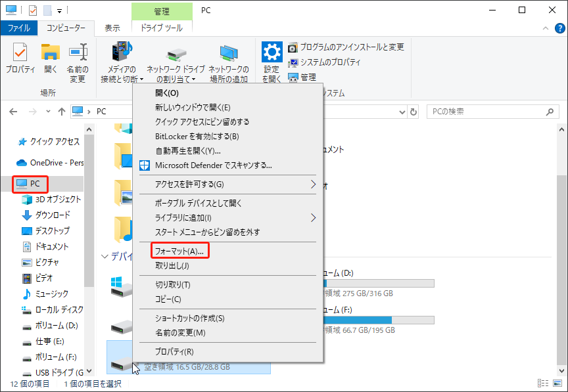Click quick access toolbar new folder icon

[47, 10]
